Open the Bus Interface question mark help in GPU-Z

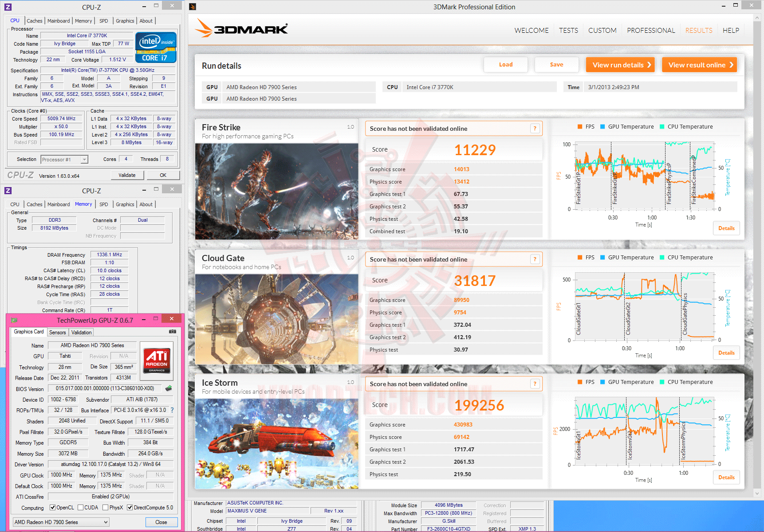tap(172, 410)
